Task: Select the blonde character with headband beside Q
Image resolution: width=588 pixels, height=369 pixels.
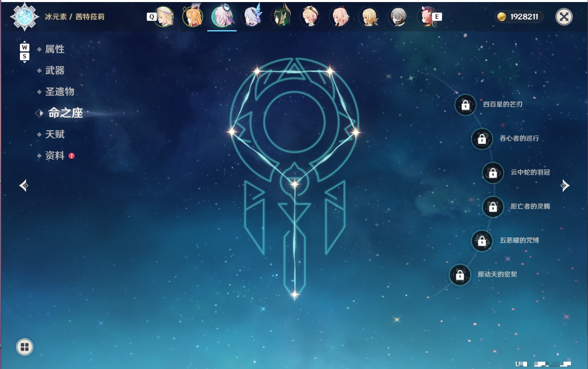Action: (x=164, y=17)
